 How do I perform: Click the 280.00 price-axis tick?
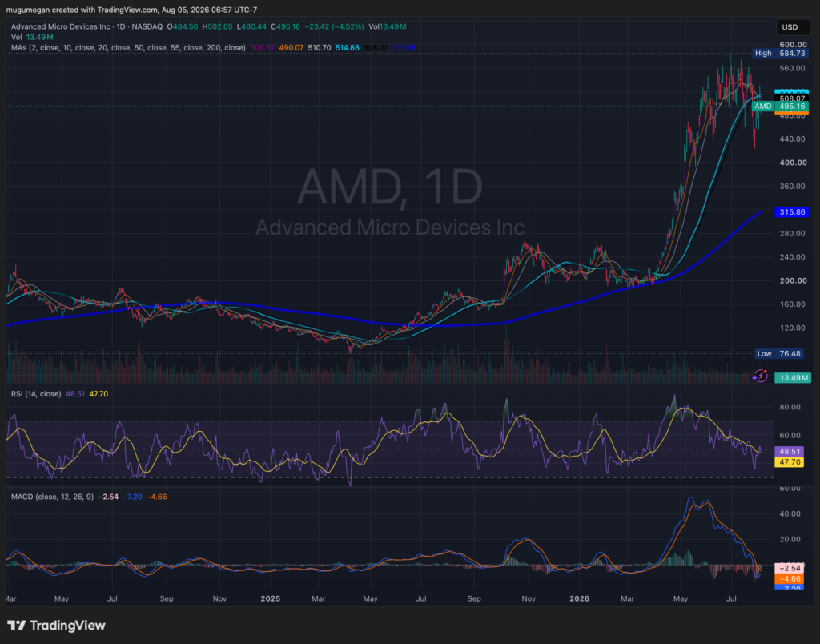pos(792,233)
